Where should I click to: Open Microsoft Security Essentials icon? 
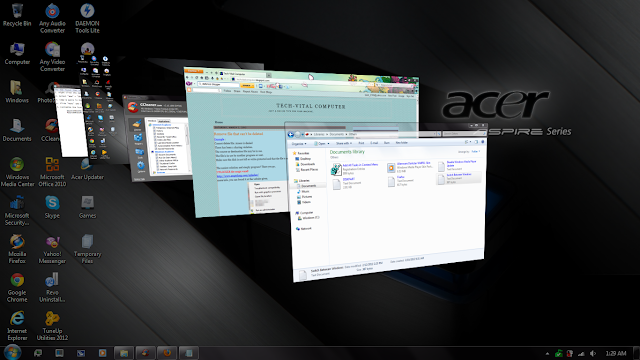coord(17,211)
